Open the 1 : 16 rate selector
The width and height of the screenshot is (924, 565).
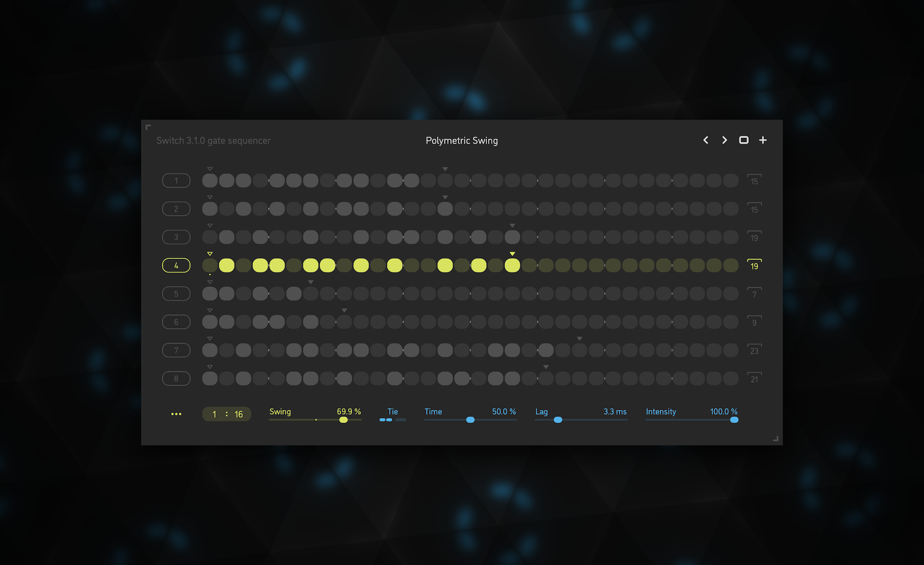click(x=226, y=414)
